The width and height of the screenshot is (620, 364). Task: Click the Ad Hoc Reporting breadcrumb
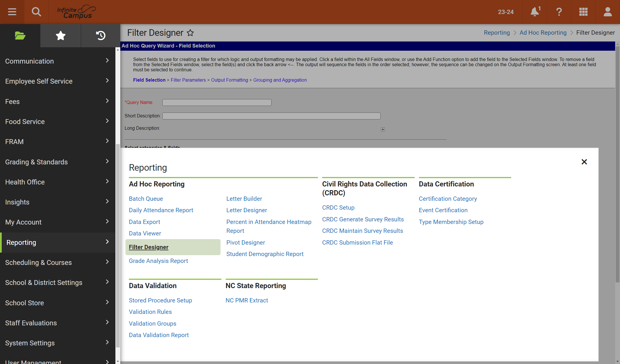coord(543,33)
